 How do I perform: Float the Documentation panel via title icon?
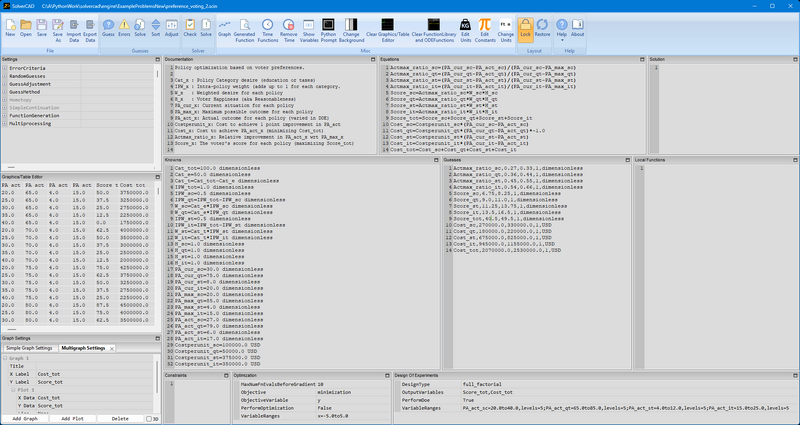pyautogui.click(x=373, y=60)
